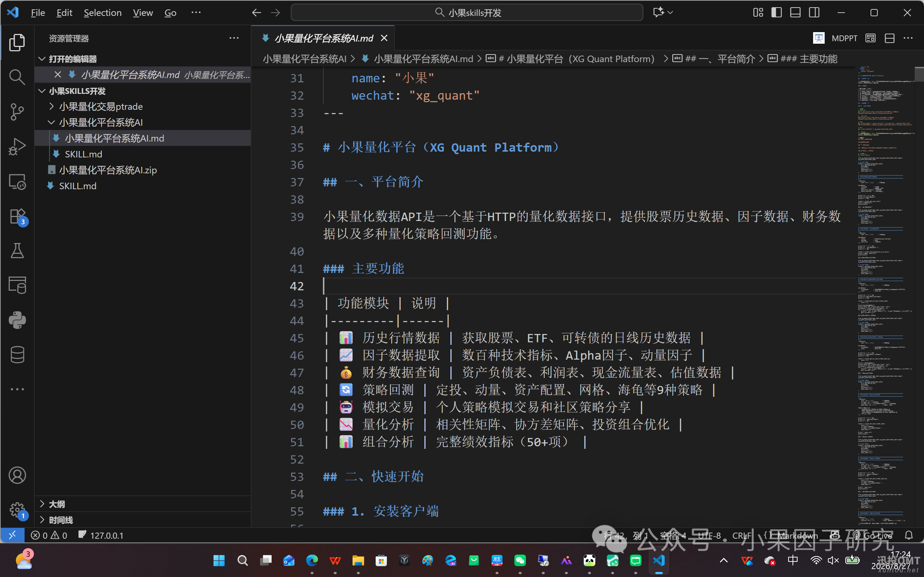Open Customize Layout options
This screenshot has height=577, width=924.
(758, 13)
